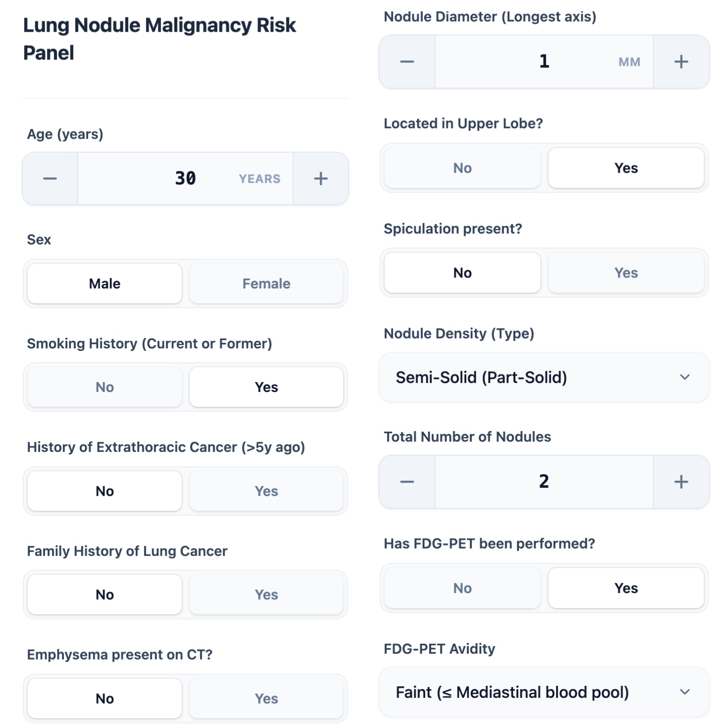Image resolution: width=728 pixels, height=728 pixels.
Task: Set Smoking History to No
Action: tap(105, 387)
